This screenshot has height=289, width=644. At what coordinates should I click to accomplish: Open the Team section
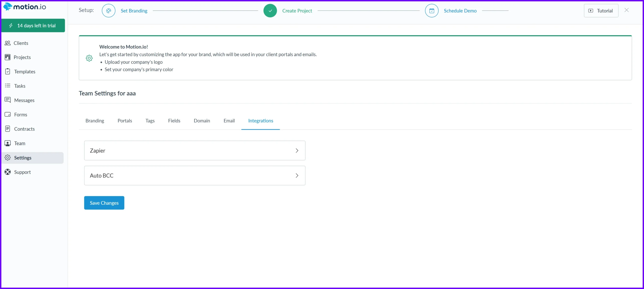(20, 143)
